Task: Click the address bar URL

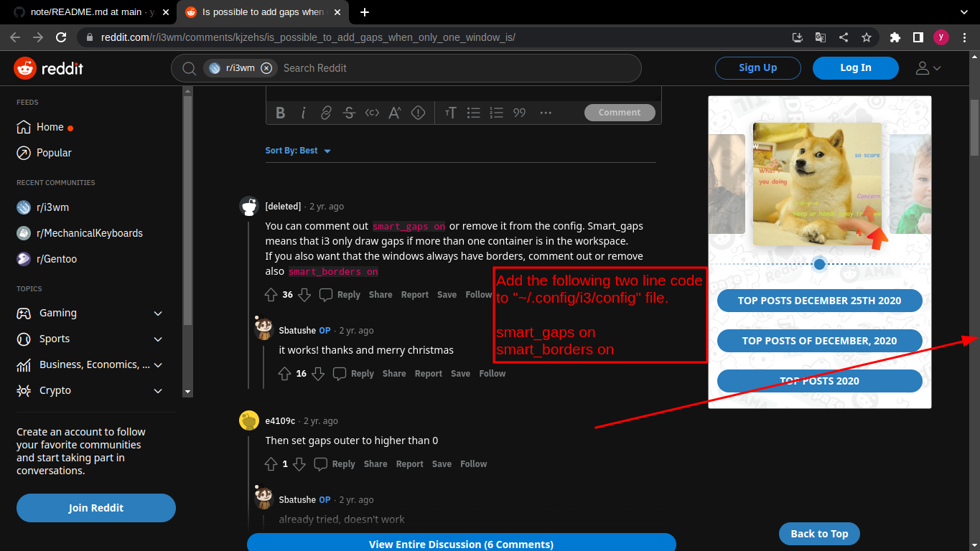Action: click(308, 37)
